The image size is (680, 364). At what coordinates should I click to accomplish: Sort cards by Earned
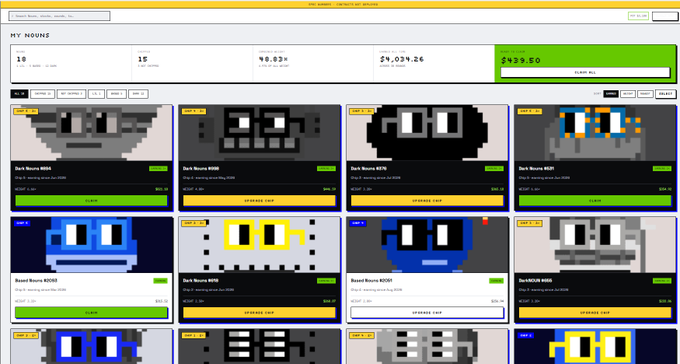click(x=611, y=94)
